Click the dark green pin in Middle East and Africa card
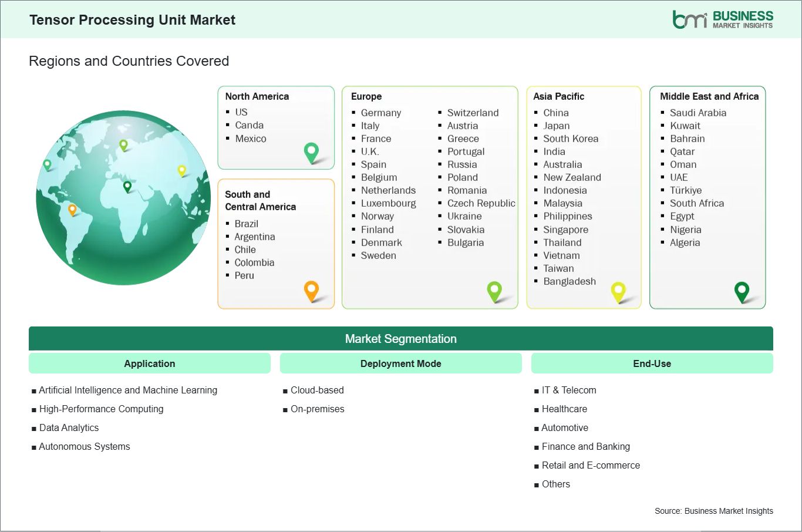The width and height of the screenshot is (802, 532). (742, 292)
